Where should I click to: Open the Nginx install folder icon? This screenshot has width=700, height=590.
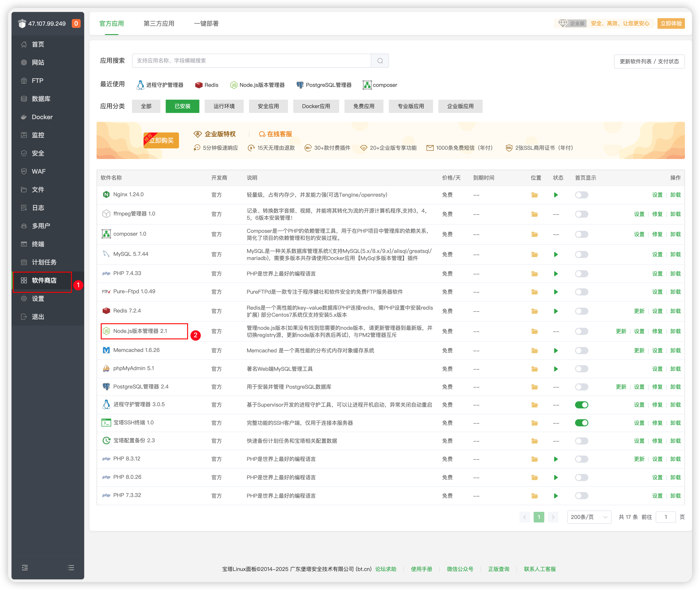coord(535,195)
